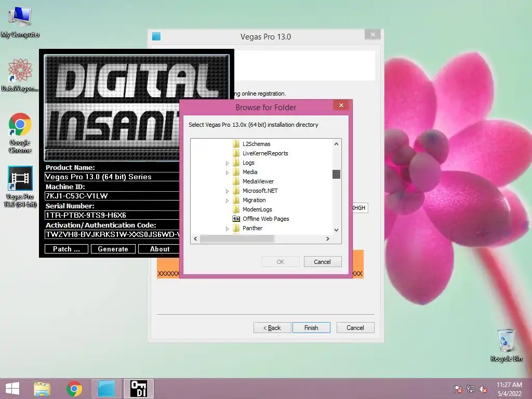Image resolution: width=532 pixels, height=399 pixels.
Task: Click the About button in keygen
Action: pyautogui.click(x=159, y=249)
